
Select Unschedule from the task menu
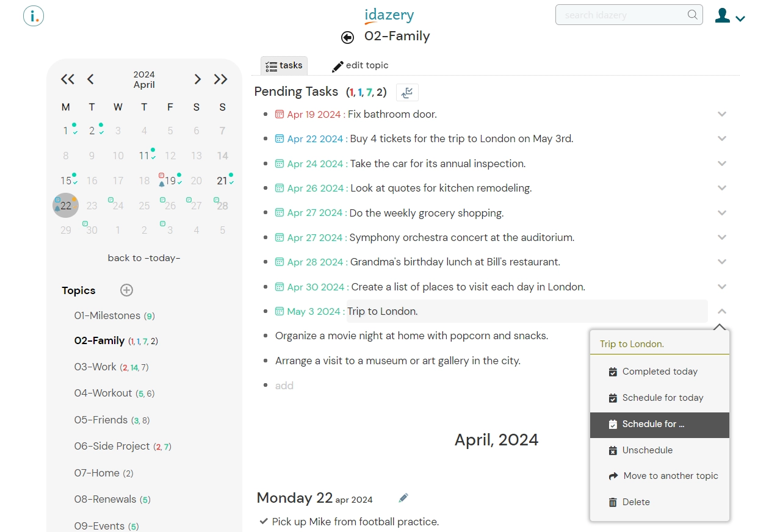click(x=660, y=450)
